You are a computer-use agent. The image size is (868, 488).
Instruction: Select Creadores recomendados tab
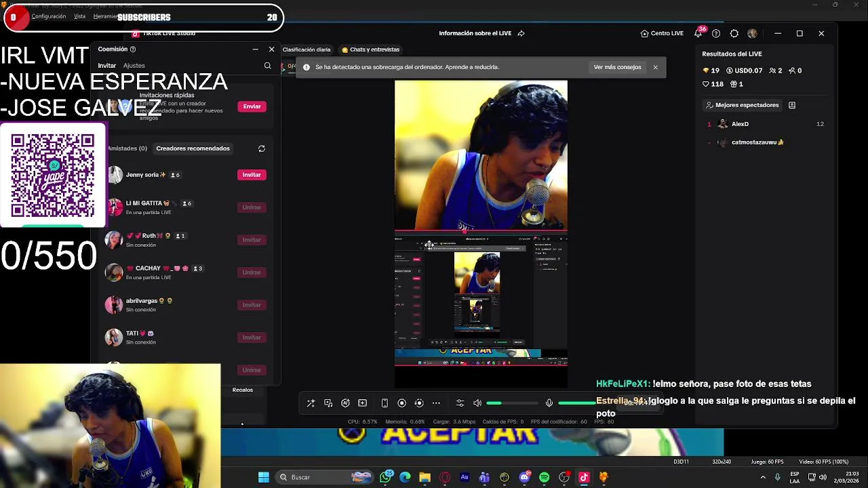193,148
